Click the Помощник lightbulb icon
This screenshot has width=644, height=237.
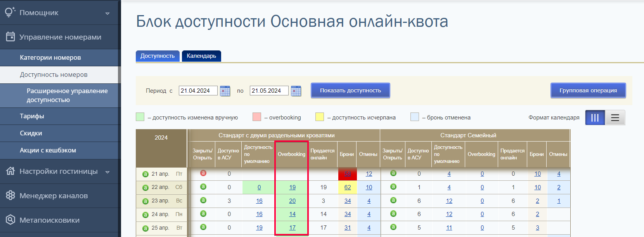point(10,12)
